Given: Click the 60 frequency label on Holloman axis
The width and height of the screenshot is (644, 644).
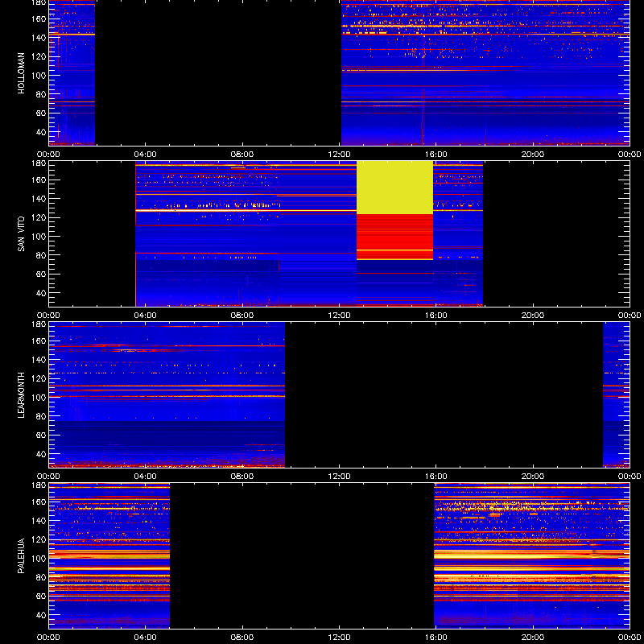Looking at the screenshot, I should click(x=42, y=114).
